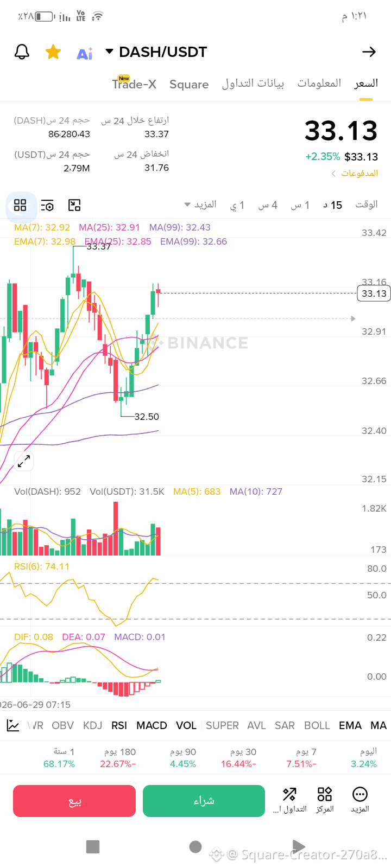
Task: Tap the MA(7): 32.92 legend
Action: coord(42,227)
